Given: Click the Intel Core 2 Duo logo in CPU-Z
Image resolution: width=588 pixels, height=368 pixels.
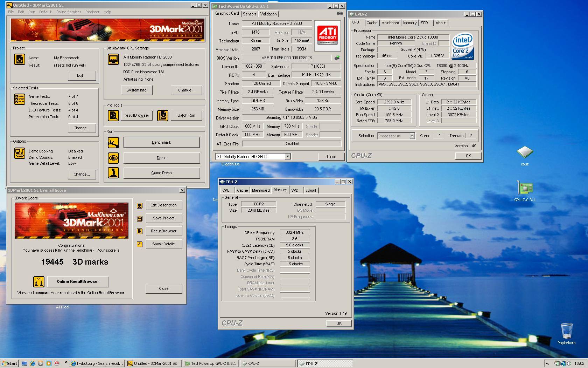Looking at the screenshot, I should tap(463, 47).
